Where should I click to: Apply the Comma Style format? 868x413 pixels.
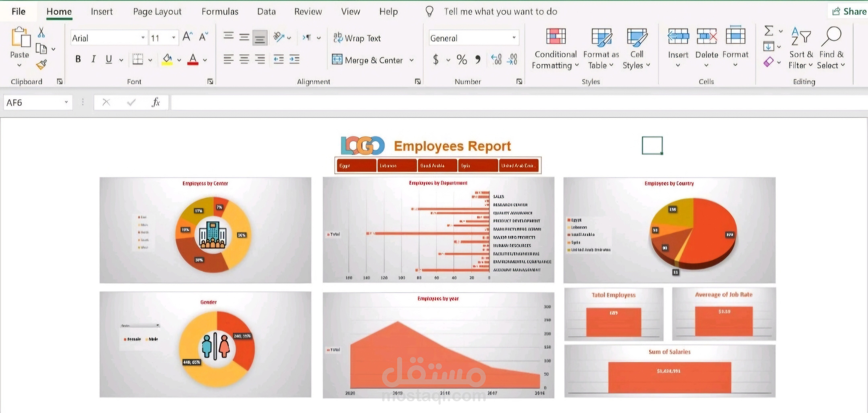478,60
